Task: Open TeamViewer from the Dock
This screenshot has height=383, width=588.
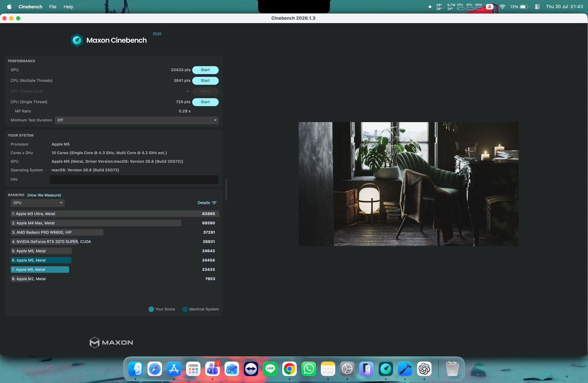Action: coord(251,369)
